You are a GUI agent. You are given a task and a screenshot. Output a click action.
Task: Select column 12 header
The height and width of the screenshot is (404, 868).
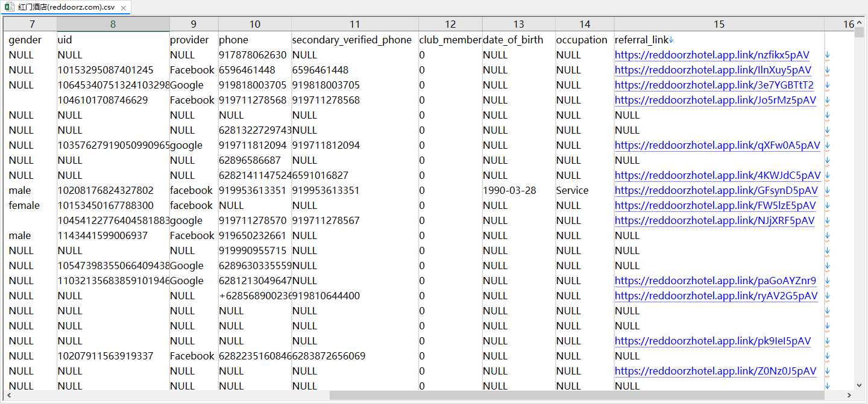point(450,24)
